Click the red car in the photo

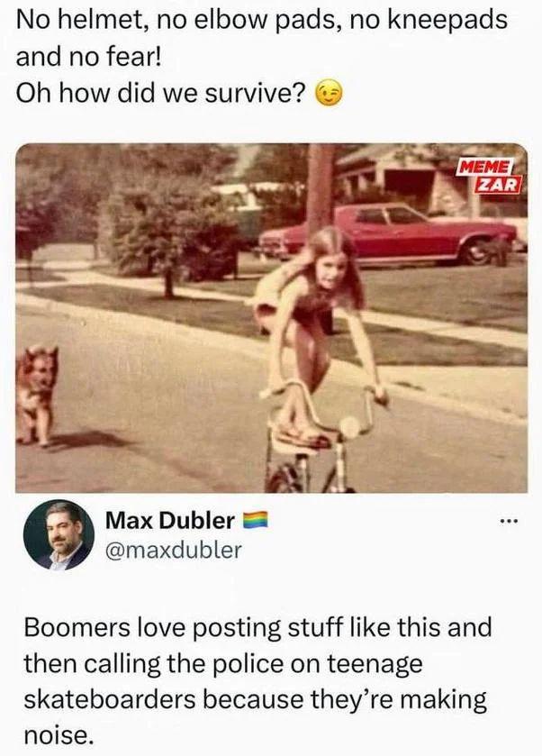pos(388,234)
